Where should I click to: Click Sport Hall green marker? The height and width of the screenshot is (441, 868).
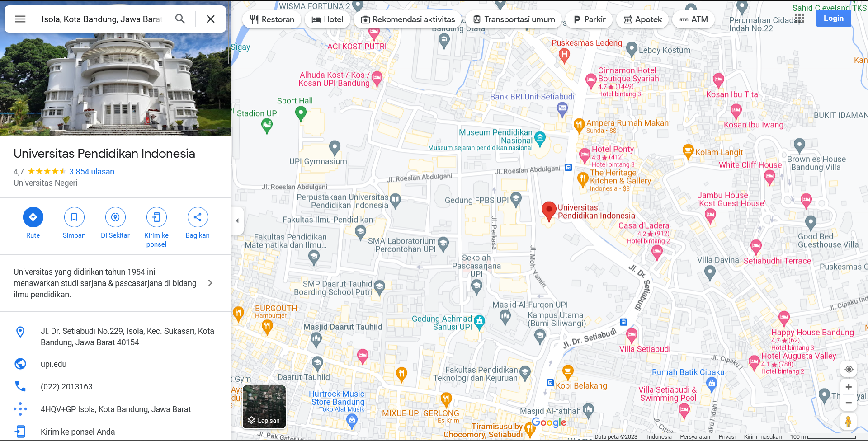pos(301,113)
